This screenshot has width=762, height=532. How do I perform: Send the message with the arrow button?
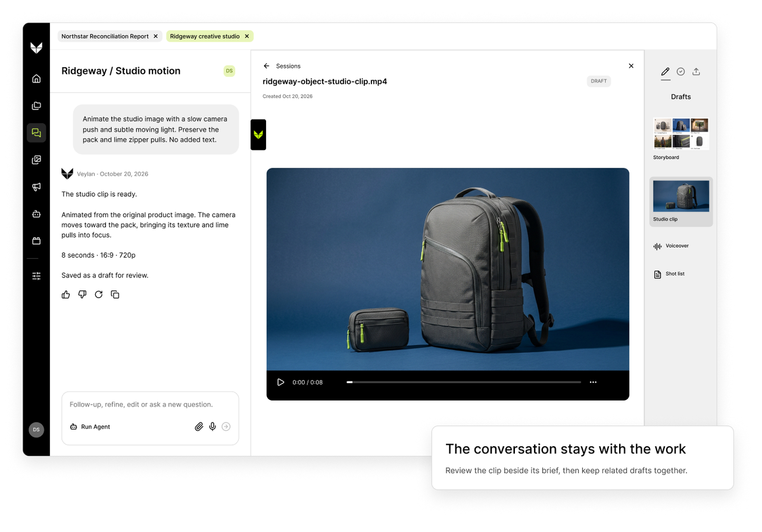pyautogui.click(x=226, y=427)
